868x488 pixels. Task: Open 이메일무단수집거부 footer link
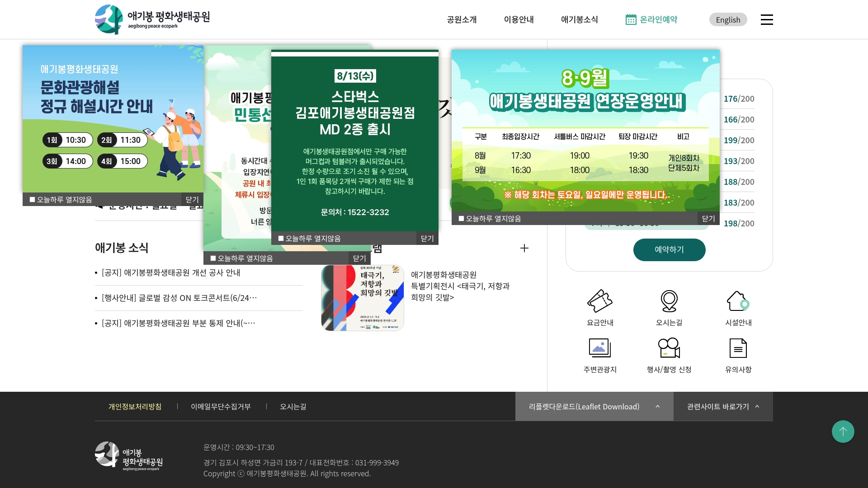(221, 406)
